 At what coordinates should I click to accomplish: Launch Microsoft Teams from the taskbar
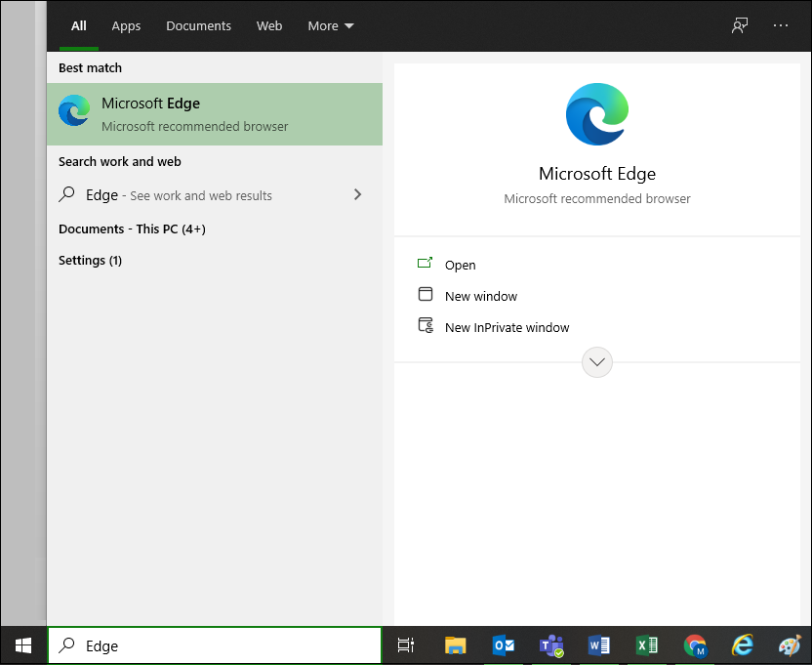[551, 645]
